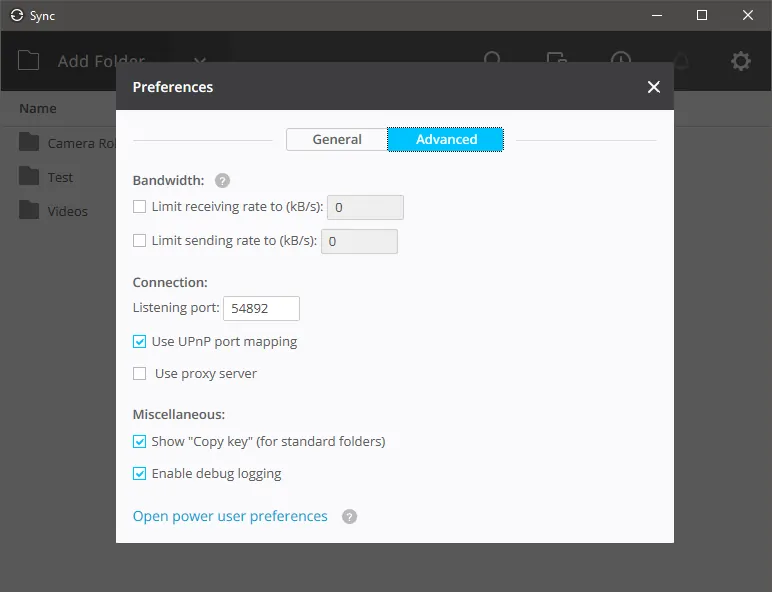Uncheck Use UPnP port mapping

tap(139, 341)
